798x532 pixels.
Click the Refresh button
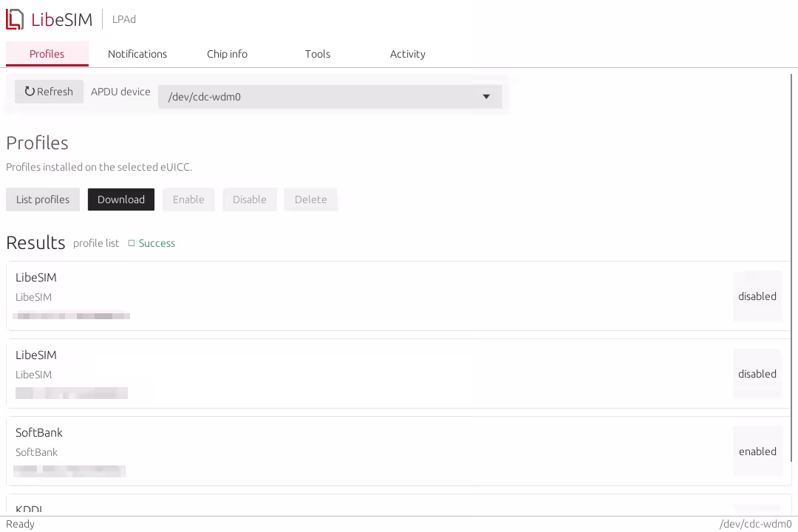pos(49,92)
